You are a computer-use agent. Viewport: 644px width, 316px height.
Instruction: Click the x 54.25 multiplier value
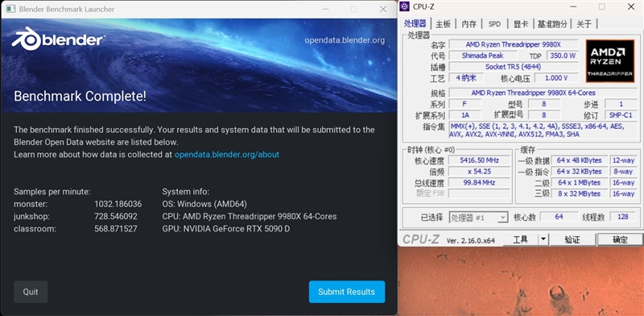(479, 172)
